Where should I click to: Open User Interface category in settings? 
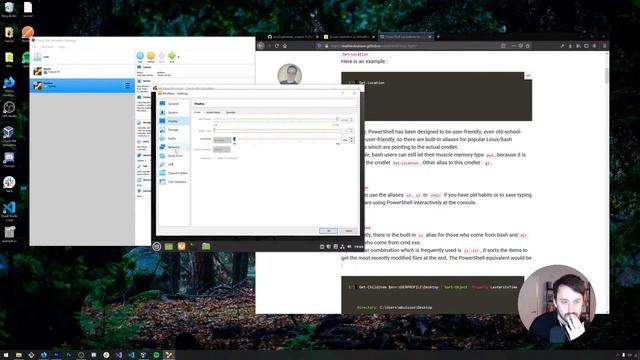[x=173, y=182]
